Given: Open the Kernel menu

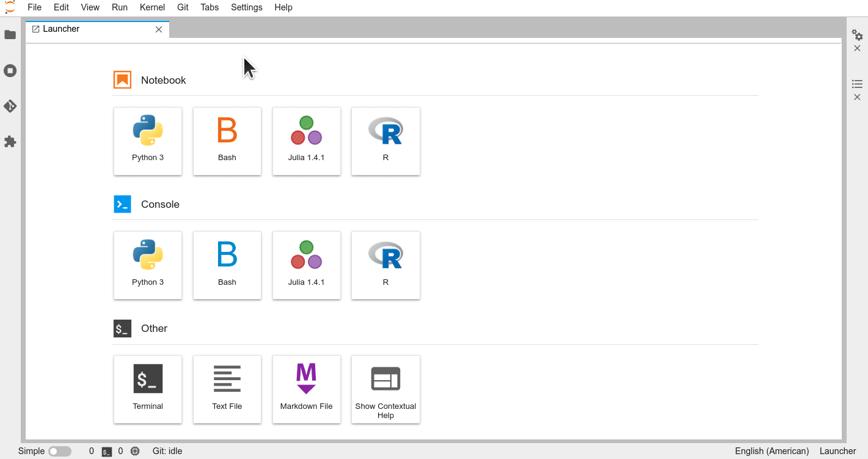Looking at the screenshot, I should point(152,7).
